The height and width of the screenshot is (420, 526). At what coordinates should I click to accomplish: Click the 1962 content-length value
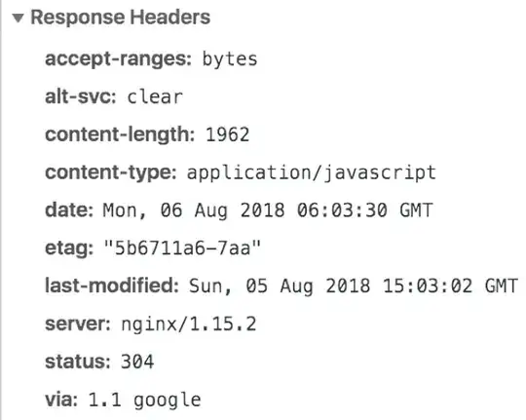pyautogui.click(x=227, y=134)
